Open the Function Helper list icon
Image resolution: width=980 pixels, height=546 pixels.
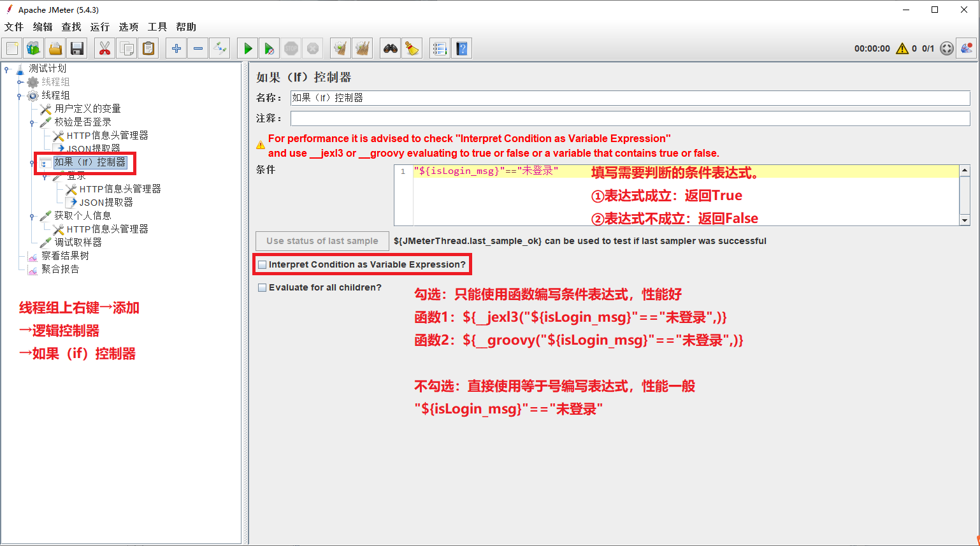[439, 48]
